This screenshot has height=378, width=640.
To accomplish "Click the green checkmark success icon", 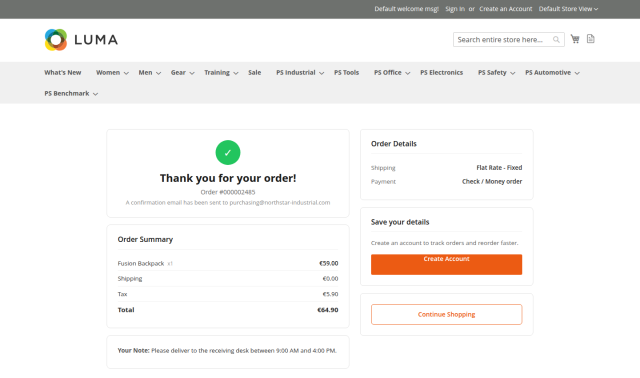I will point(228,153).
